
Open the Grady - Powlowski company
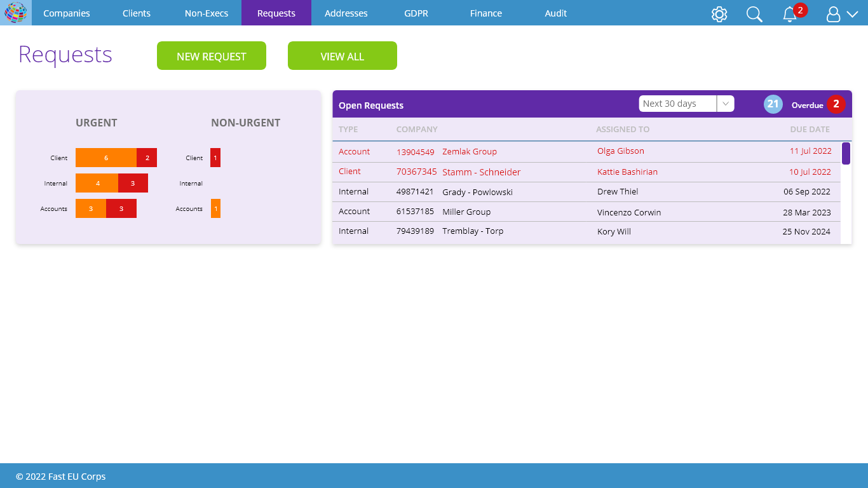tap(477, 192)
